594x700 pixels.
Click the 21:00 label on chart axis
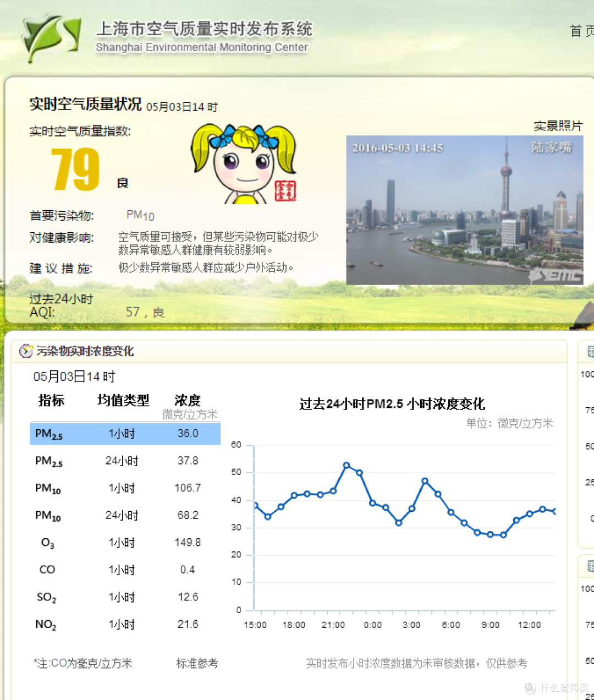[x=333, y=625]
